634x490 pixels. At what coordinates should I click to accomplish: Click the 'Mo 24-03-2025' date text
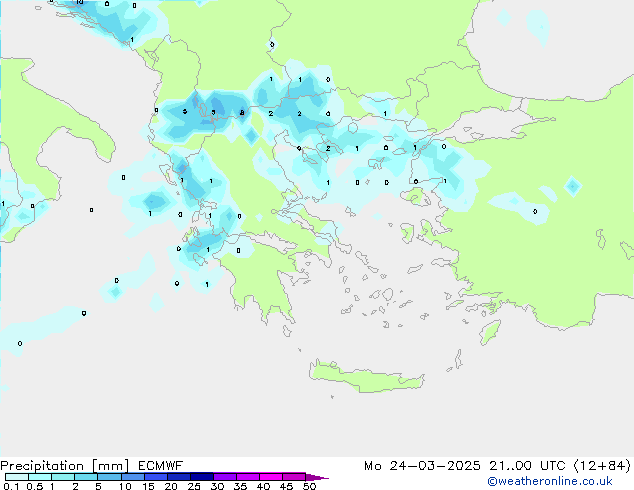click(x=422, y=466)
